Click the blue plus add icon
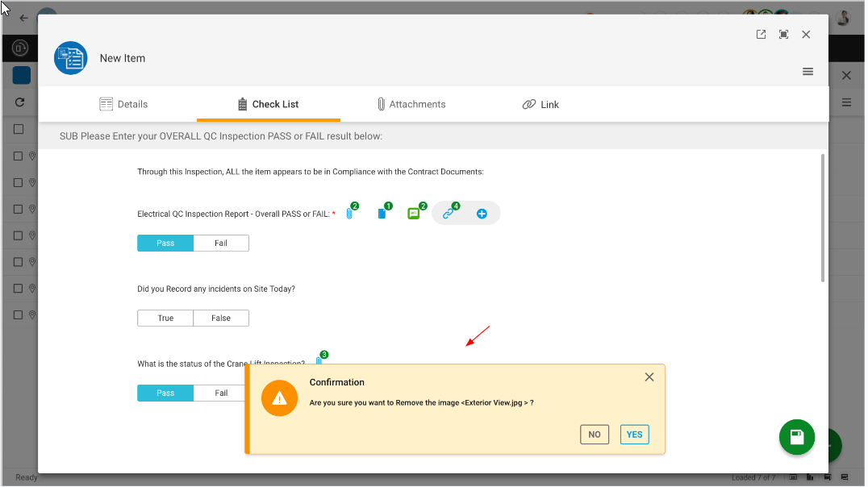868x487 pixels. [x=482, y=214]
